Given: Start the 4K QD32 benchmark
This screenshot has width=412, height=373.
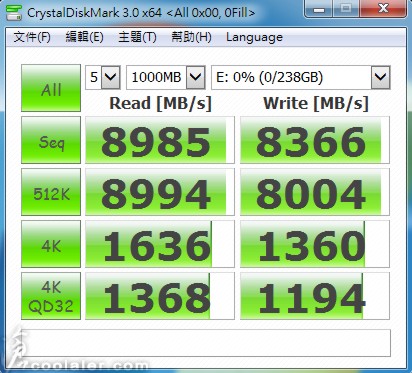Looking at the screenshot, I should click(x=51, y=296).
